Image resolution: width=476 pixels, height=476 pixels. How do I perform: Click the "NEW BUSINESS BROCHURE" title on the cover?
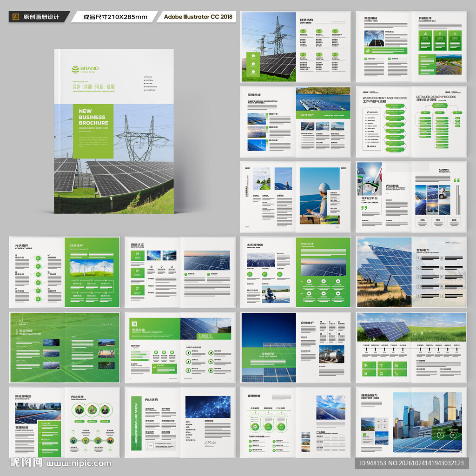93,117
